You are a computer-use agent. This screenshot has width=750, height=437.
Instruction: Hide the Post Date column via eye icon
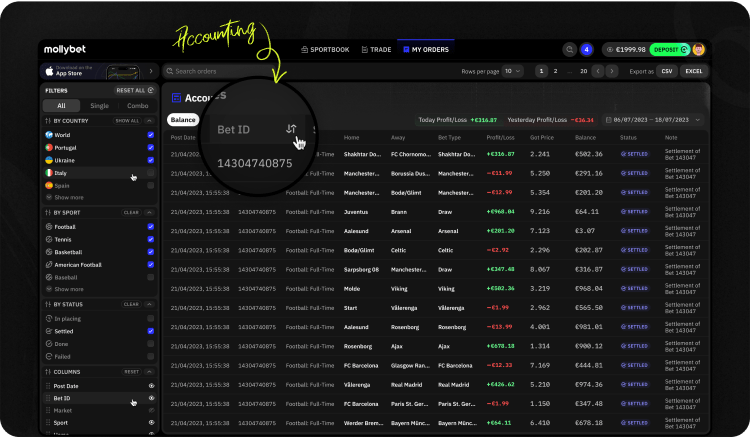point(151,385)
